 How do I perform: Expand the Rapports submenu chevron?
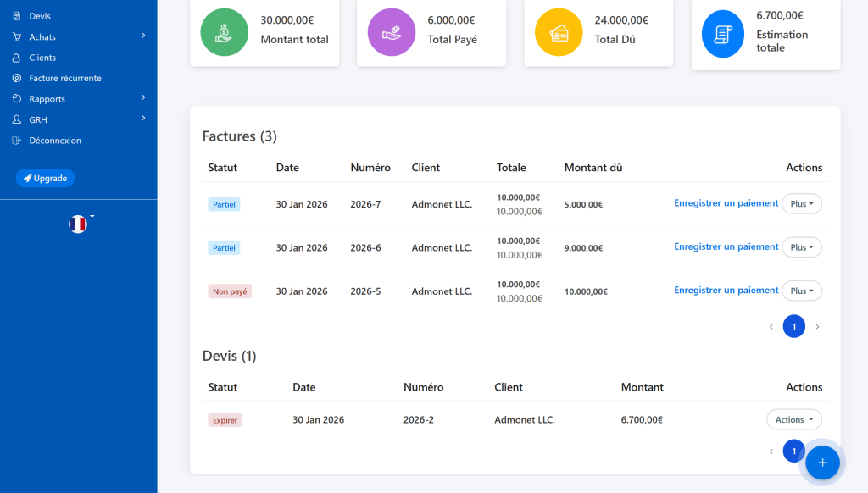click(x=143, y=98)
